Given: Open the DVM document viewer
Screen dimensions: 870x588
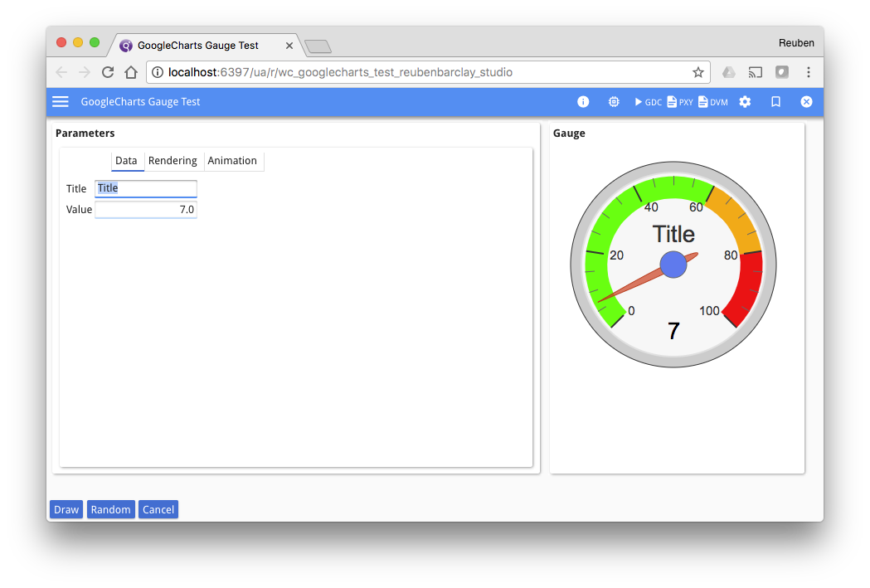Looking at the screenshot, I should click(712, 102).
